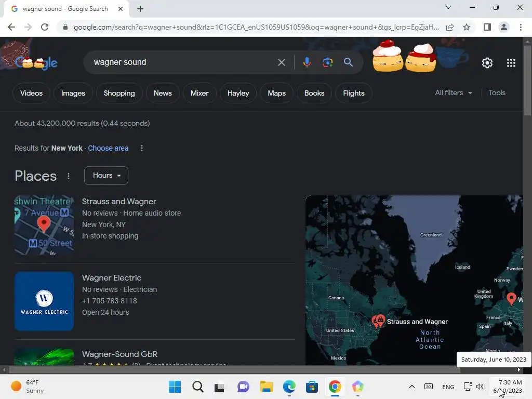Screen dimensions: 532x399
Task: Open touch keyboard tray icon
Action: (429, 387)
